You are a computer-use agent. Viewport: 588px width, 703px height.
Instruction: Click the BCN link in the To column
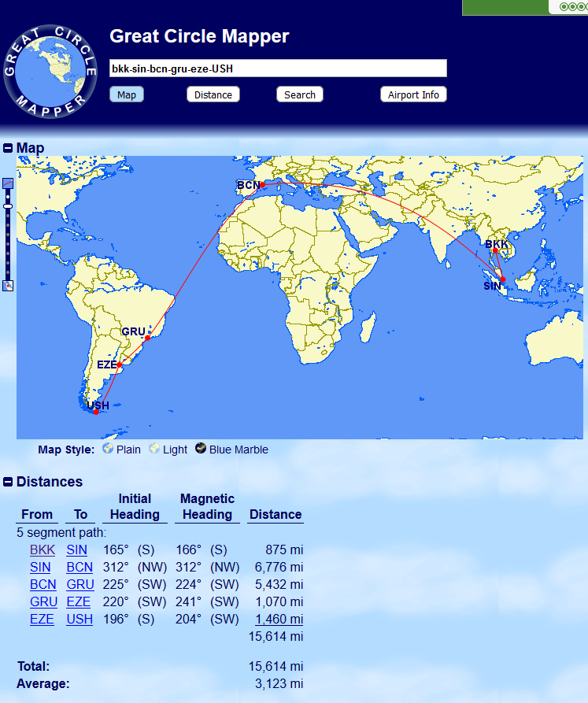point(80,567)
